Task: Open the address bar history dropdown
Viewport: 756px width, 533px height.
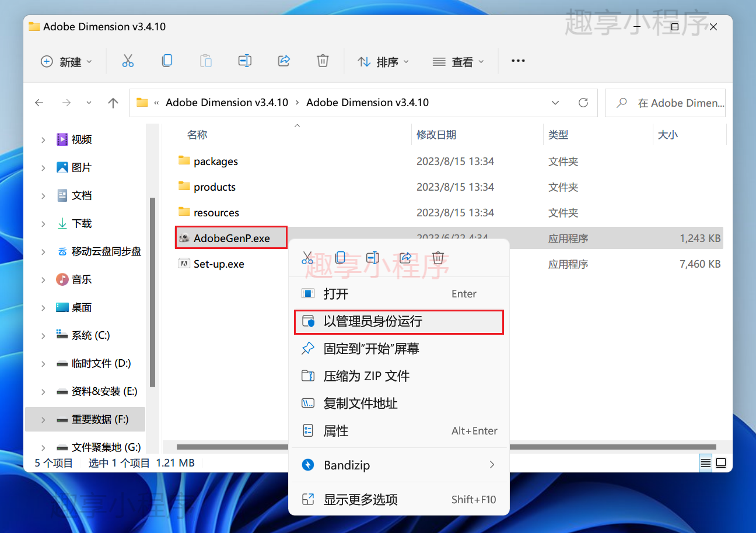Action: click(x=555, y=103)
